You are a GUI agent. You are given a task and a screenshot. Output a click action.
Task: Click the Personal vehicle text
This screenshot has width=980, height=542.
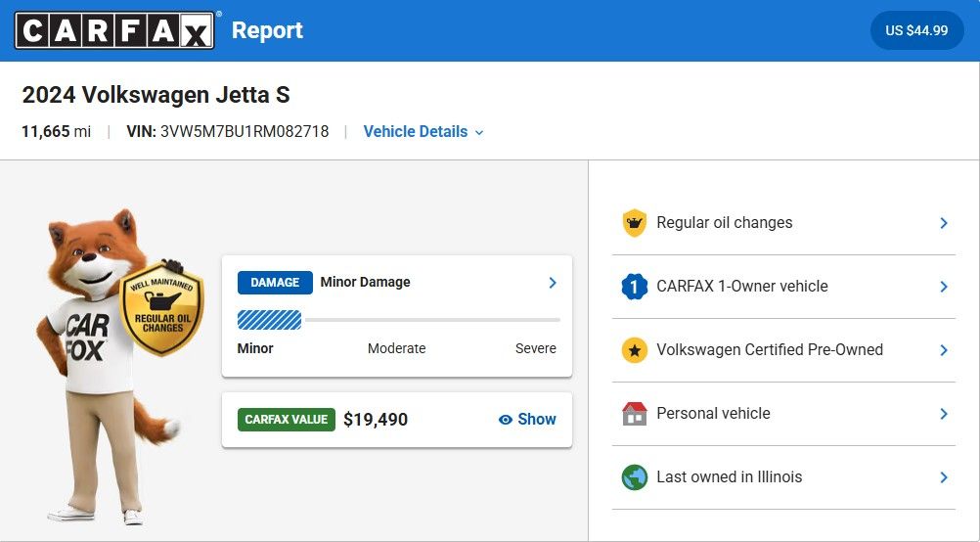tap(713, 413)
